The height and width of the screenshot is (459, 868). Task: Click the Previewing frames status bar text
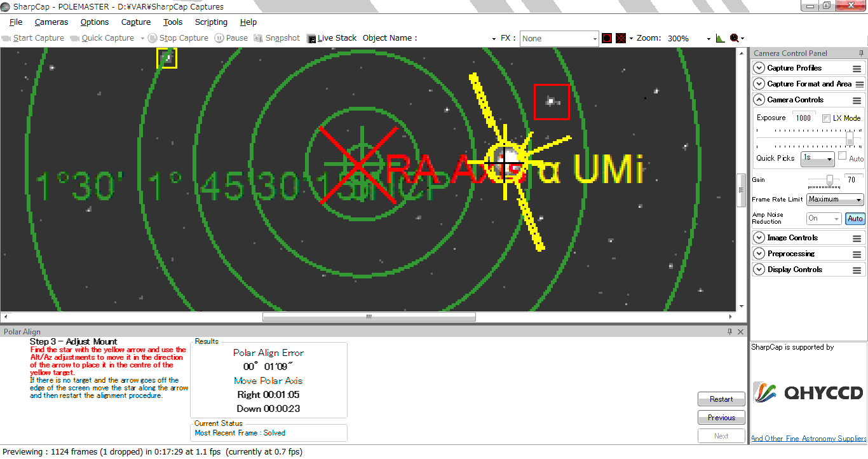point(153,452)
